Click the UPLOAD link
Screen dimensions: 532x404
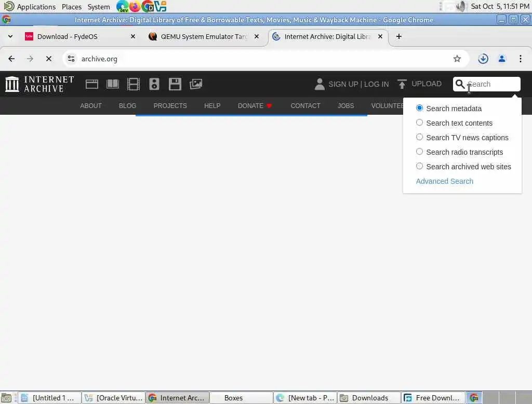click(427, 84)
